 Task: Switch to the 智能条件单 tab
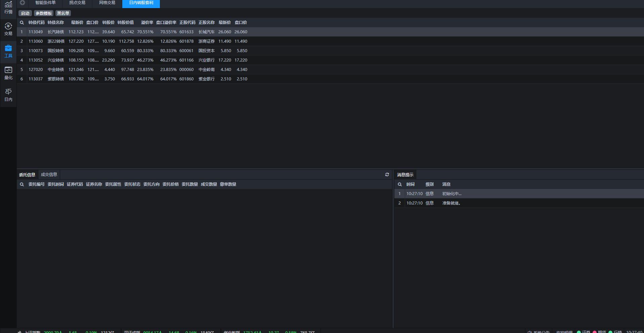coord(45,3)
